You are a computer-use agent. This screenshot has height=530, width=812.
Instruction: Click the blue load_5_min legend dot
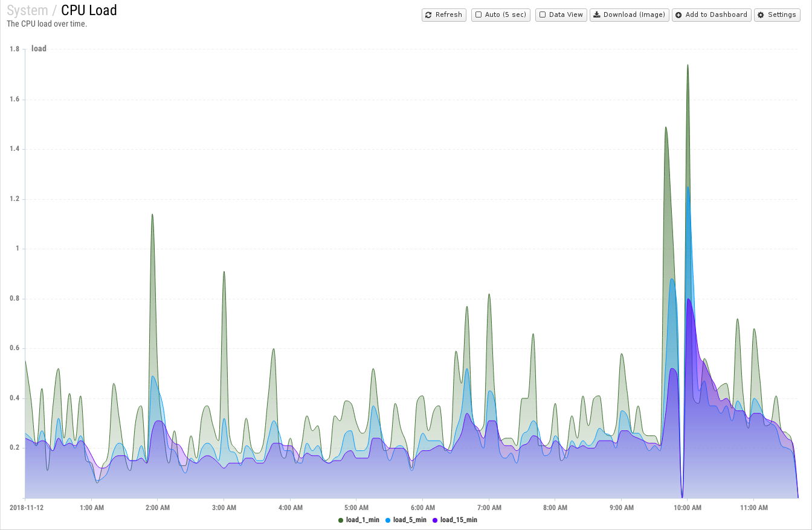pyautogui.click(x=388, y=520)
